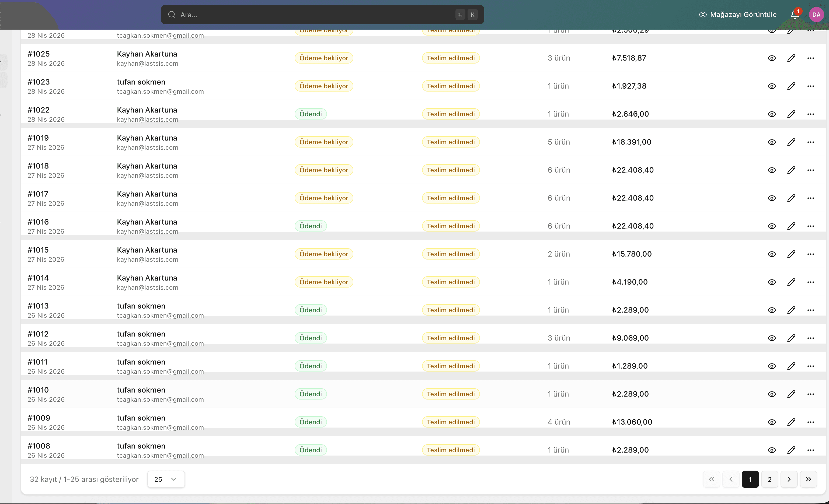Click ₺13.060,00 order total

pyautogui.click(x=632, y=422)
